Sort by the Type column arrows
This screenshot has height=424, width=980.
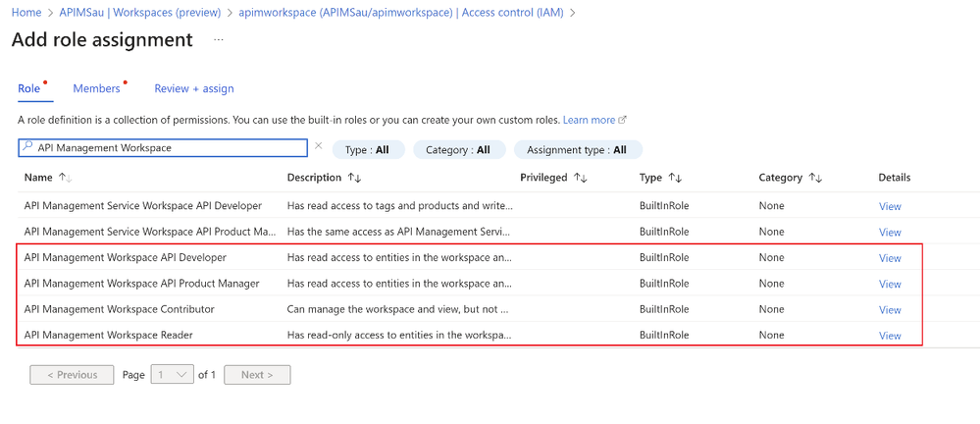674,178
